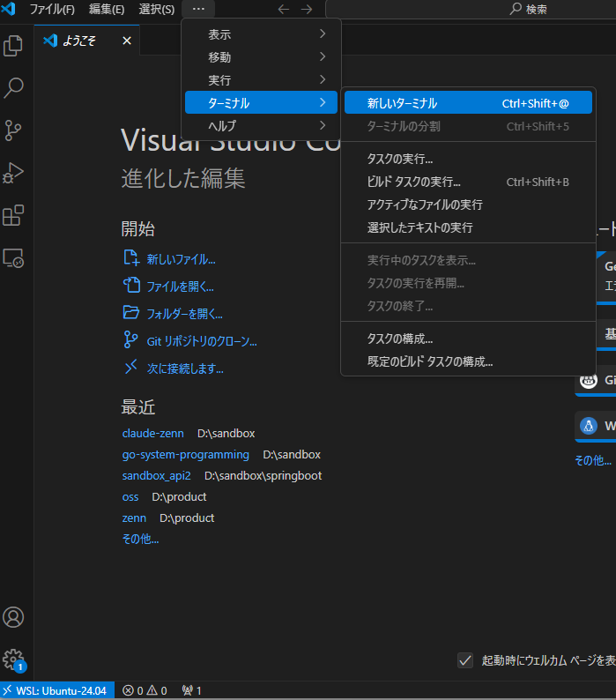Click the 新しいファイル... link
Image resolution: width=616 pixels, height=700 pixels.
181,259
